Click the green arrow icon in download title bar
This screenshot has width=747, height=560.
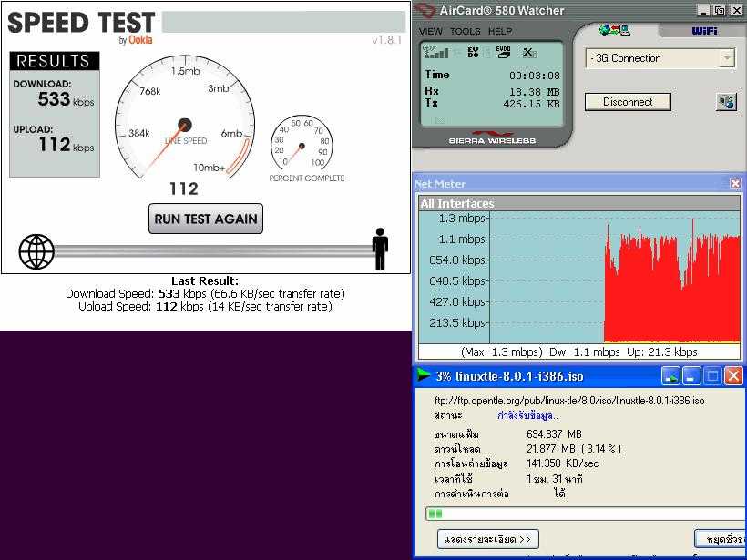pyautogui.click(x=424, y=375)
